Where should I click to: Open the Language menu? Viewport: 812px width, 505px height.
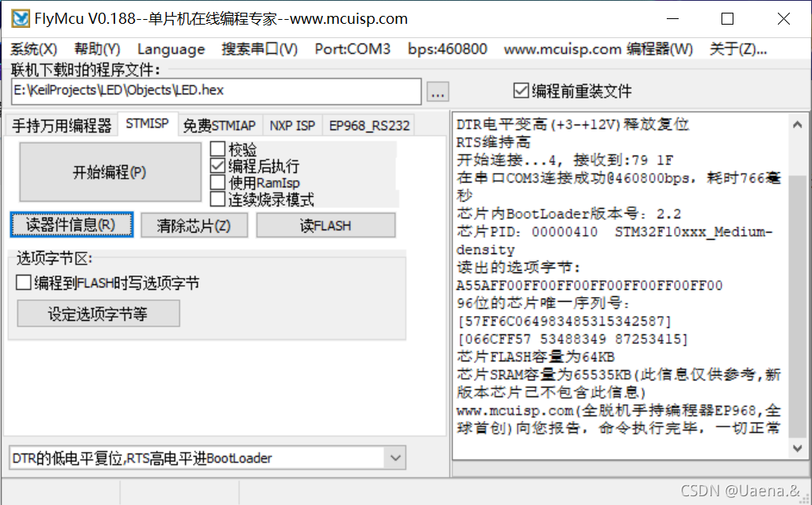click(171, 48)
